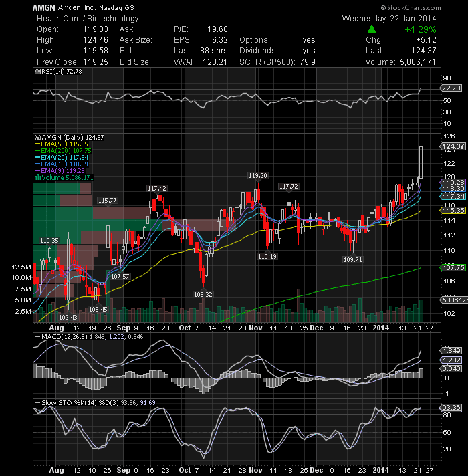Click the Chg value +5.12
Image resolution: width=468 pixels, height=476 pixels.
tap(426, 40)
